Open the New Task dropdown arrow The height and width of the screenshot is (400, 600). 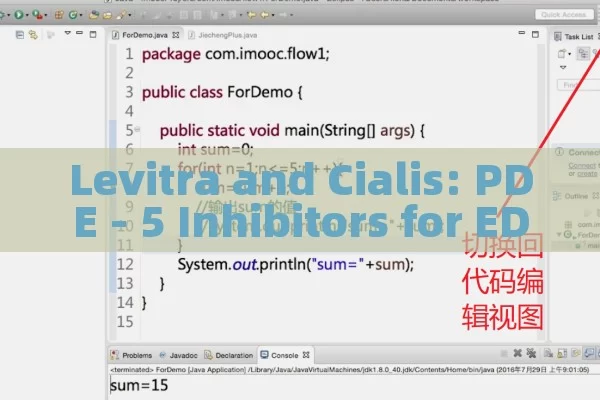point(570,54)
